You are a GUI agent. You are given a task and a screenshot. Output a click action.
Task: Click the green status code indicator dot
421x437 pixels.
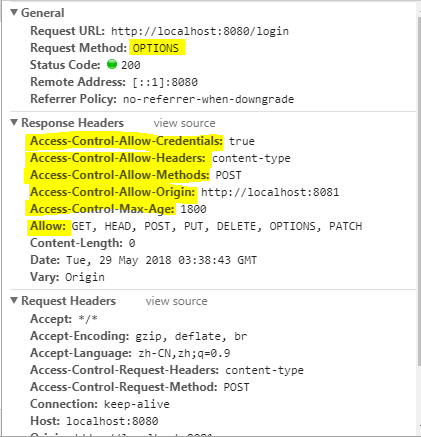click(112, 64)
